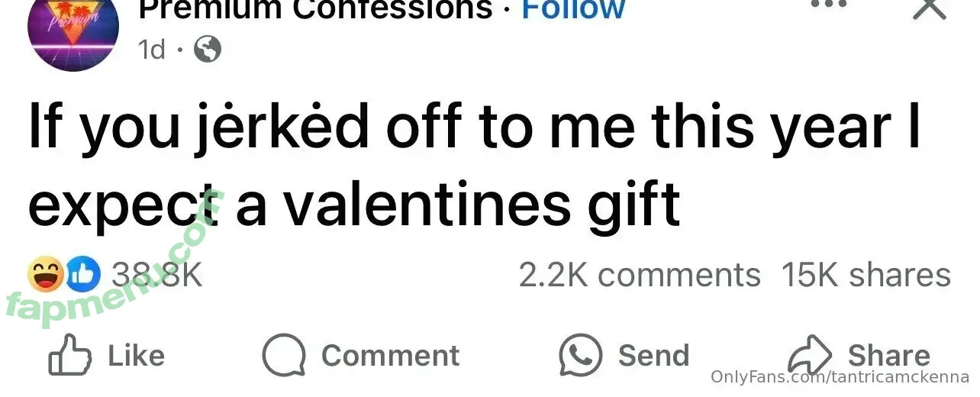Viewport: 980px width, 397px height.
Task: Click the Share arrow icon
Action: tap(809, 356)
